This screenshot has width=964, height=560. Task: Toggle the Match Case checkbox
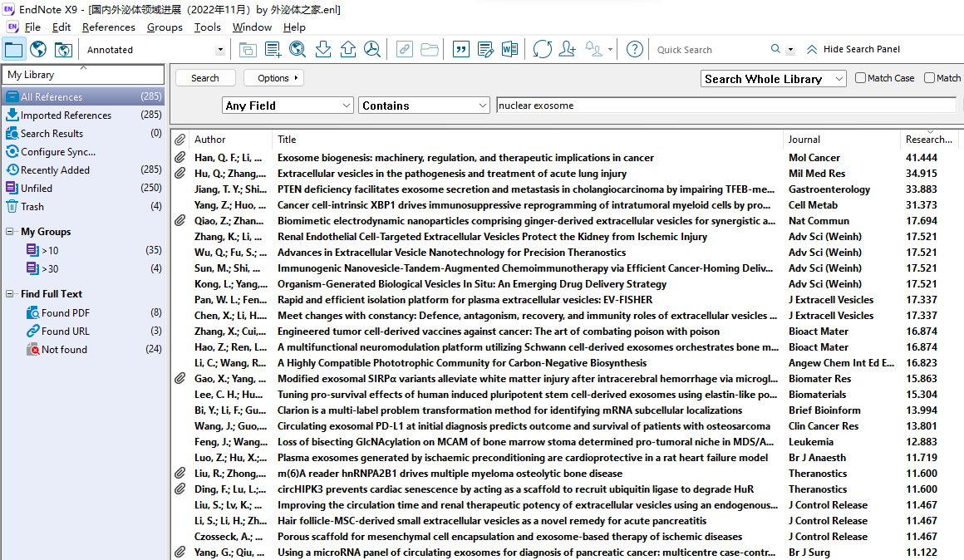click(x=861, y=78)
